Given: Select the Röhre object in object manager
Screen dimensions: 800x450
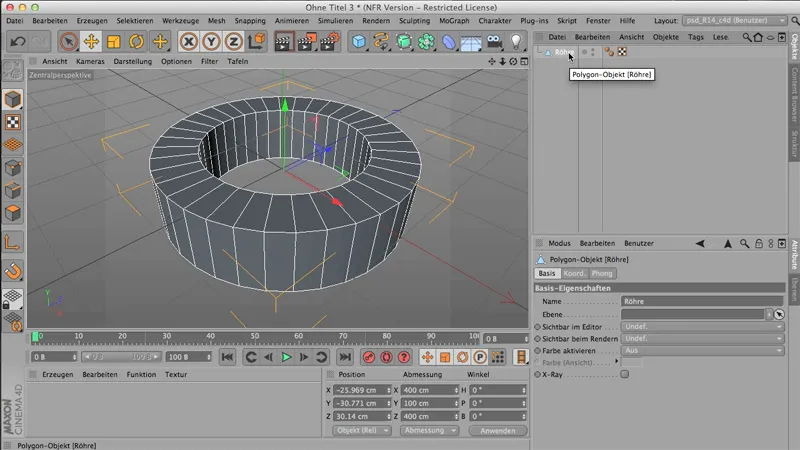Looking at the screenshot, I should pos(564,51).
